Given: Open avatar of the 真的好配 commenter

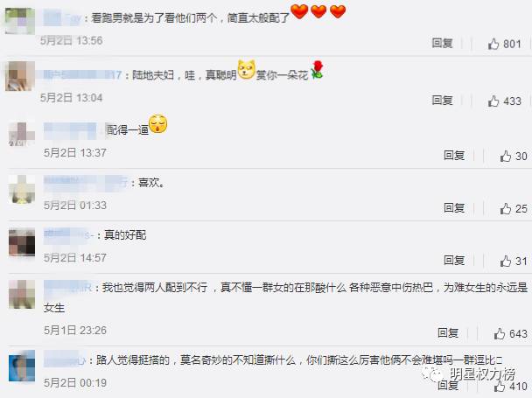Looking at the screenshot, I should pyautogui.click(x=22, y=242).
